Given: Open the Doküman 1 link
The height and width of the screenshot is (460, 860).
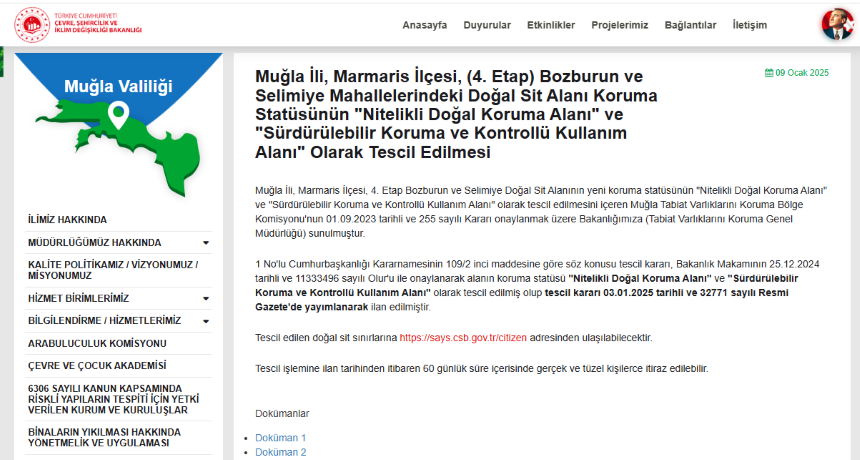Looking at the screenshot, I should click(280, 438).
